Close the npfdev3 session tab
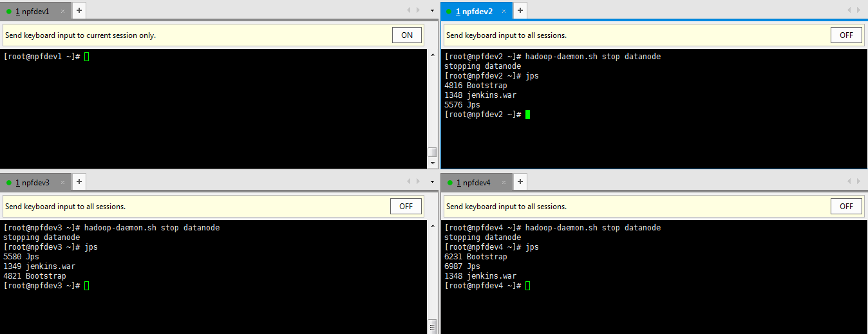Viewport: 868px width, 334px height. (62, 183)
